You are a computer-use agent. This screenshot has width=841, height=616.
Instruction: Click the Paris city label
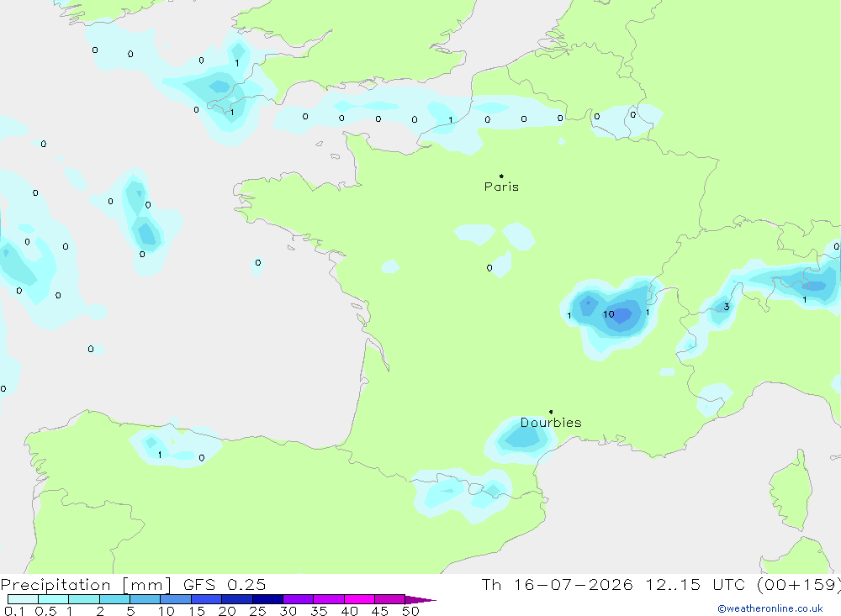pos(501,187)
